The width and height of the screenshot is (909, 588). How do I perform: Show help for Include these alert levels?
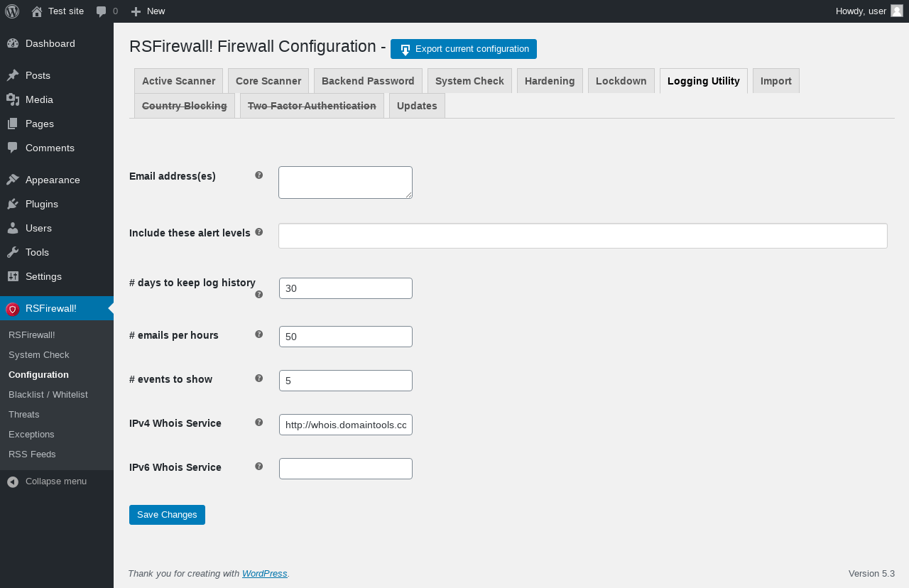[x=259, y=232]
